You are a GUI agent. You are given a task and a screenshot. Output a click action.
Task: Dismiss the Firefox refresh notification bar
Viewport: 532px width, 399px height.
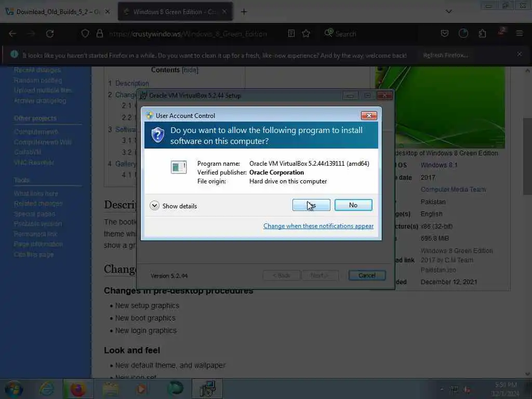click(519, 54)
